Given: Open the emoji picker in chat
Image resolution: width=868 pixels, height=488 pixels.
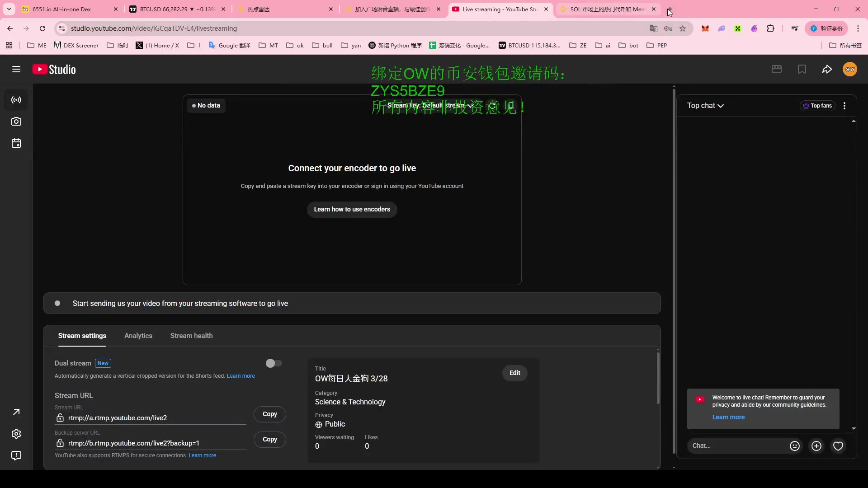Looking at the screenshot, I should point(794,446).
